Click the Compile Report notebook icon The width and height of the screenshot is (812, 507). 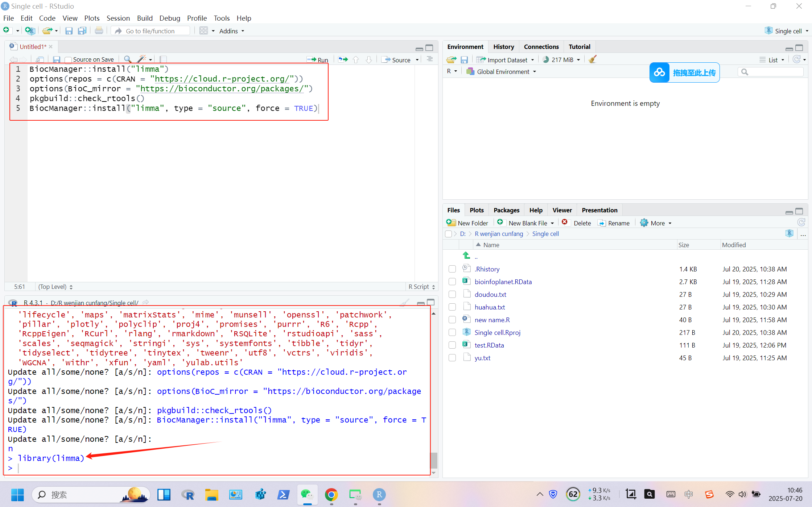click(163, 59)
